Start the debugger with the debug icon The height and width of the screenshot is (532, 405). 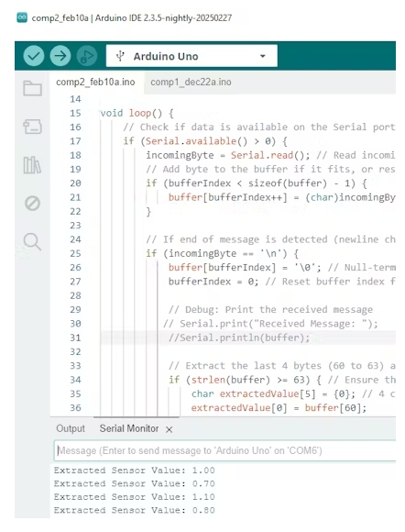coord(87,56)
